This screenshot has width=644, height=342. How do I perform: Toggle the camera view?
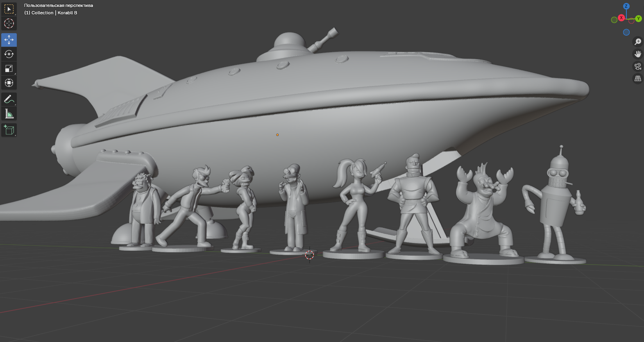638,66
